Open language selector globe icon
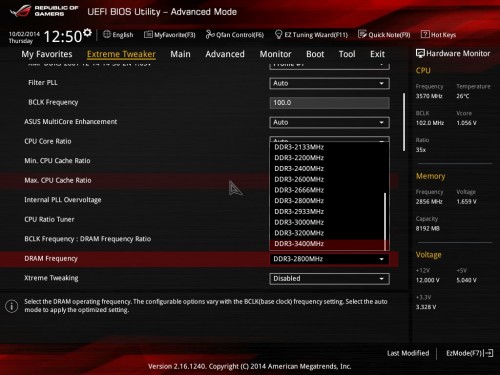The height and width of the screenshot is (375, 500). coord(107,34)
